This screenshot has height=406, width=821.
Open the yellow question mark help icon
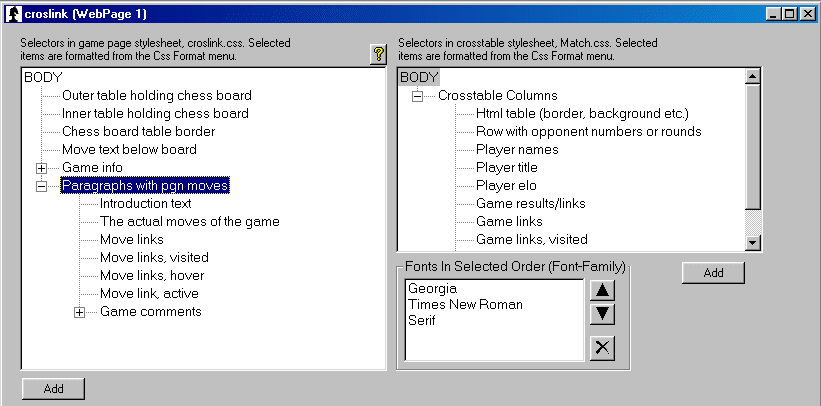pyautogui.click(x=378, y=54)
